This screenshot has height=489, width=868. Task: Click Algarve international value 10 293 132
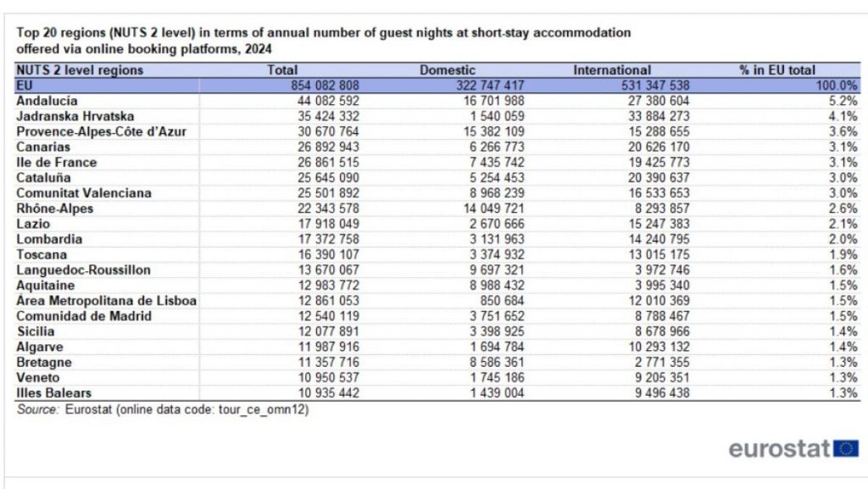(659, 347)
